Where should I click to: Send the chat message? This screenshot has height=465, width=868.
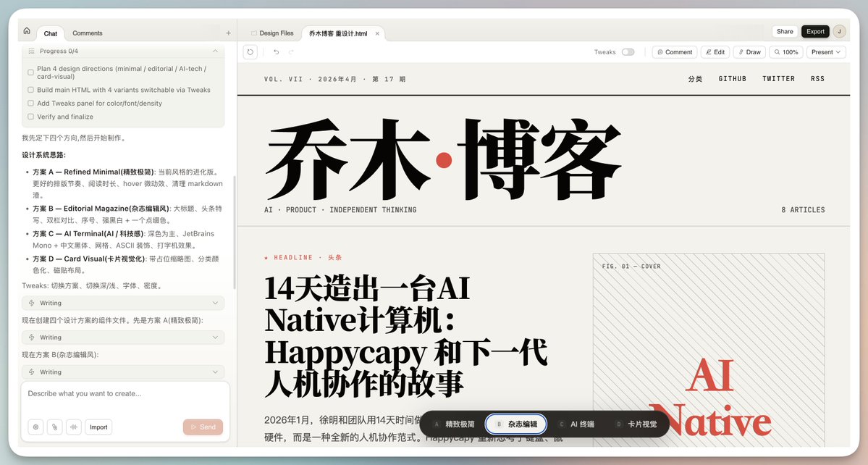point(203,427)
